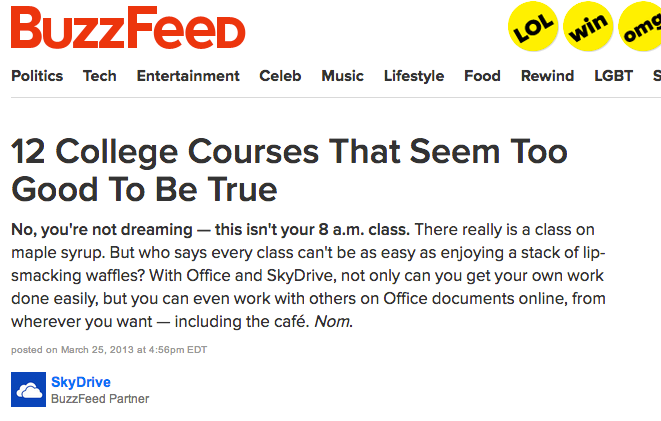Click the yellow omg badge
The height and width of the screenshot is (421, 661).
(642, 30)
